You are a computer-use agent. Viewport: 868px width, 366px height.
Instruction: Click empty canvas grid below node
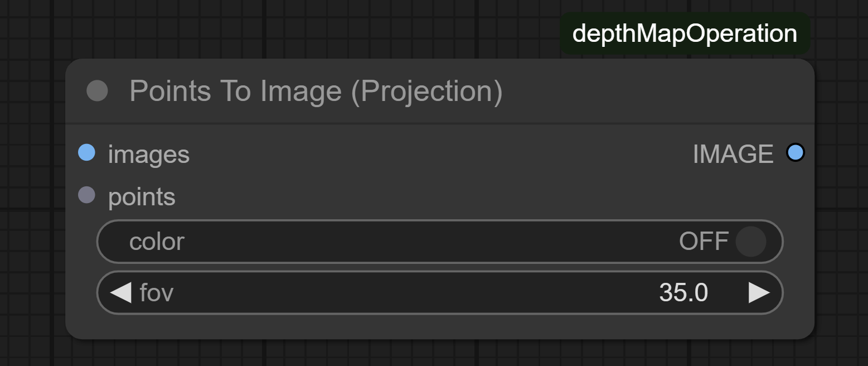[x=435, y=353]
